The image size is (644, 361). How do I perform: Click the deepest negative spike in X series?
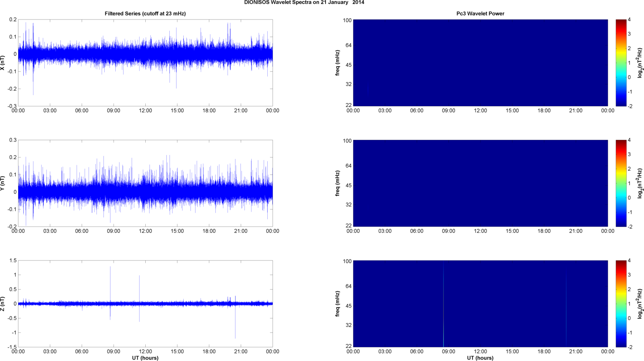point(33,80)
